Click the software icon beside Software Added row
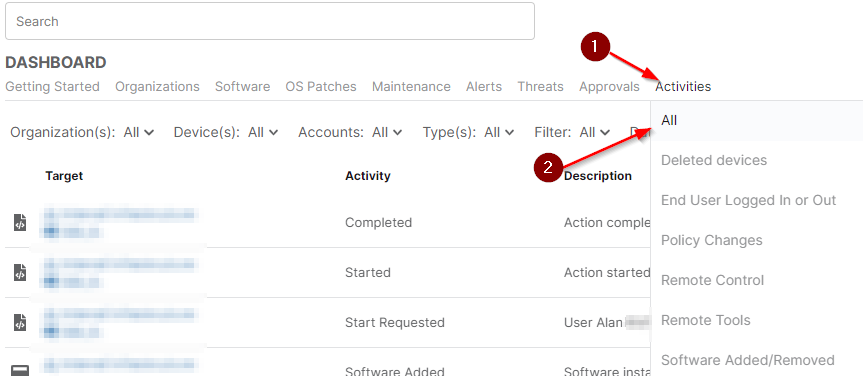This screenshot has width=863, height=376. 20,370
